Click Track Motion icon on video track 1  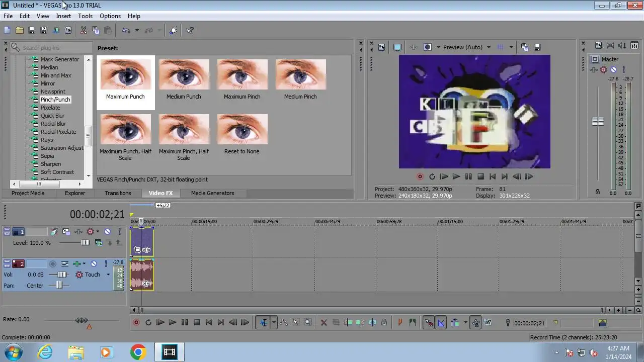66,232
